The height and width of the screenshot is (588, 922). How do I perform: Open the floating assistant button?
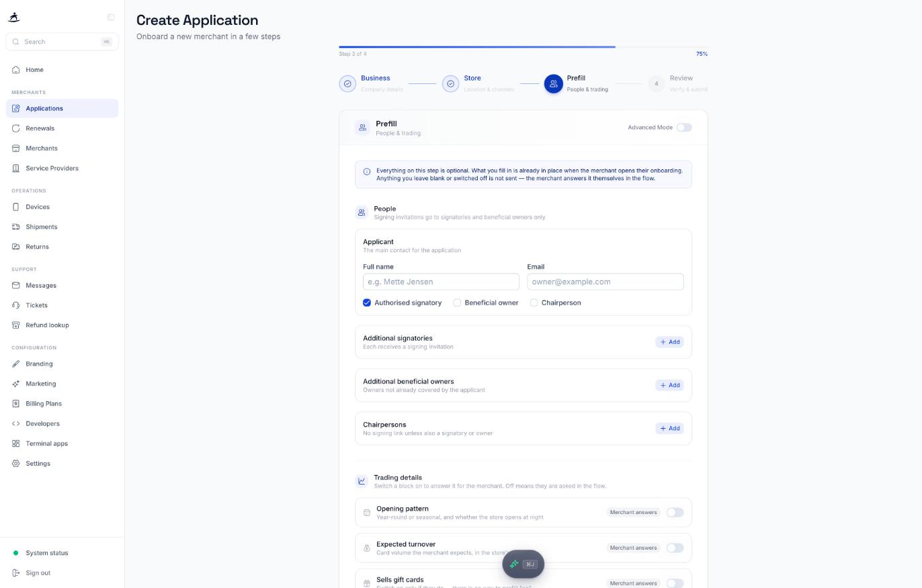[x=523, y=564]
